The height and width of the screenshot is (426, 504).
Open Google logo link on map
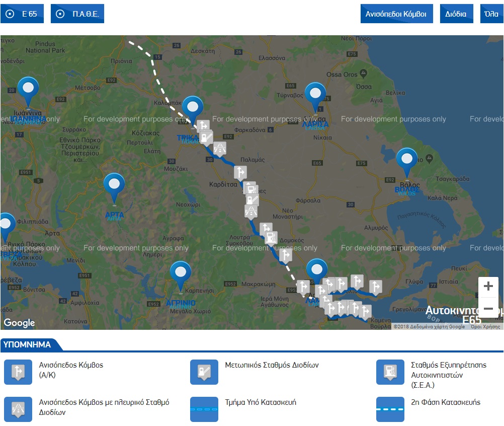[x=20, y=323]
